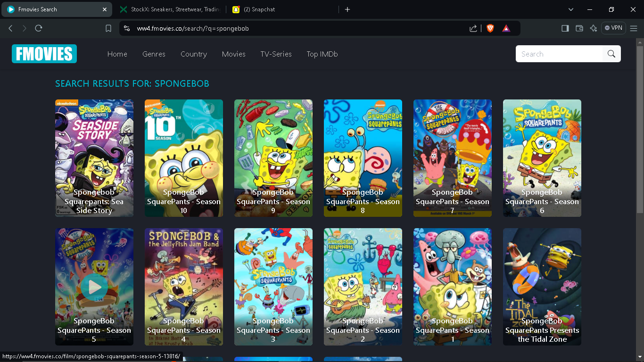Screen dimensions: 644x362
Task: Open the Genres menu
Action: click(x=154, y=54)
